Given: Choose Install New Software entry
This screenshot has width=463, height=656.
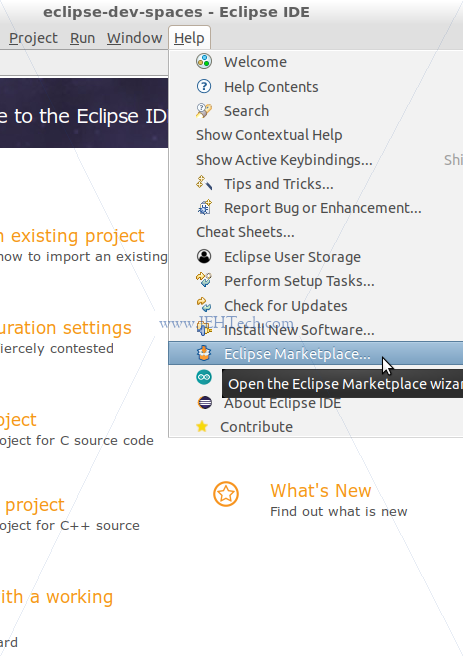Looking at the screenshot, I should click(x=299, y=330).
